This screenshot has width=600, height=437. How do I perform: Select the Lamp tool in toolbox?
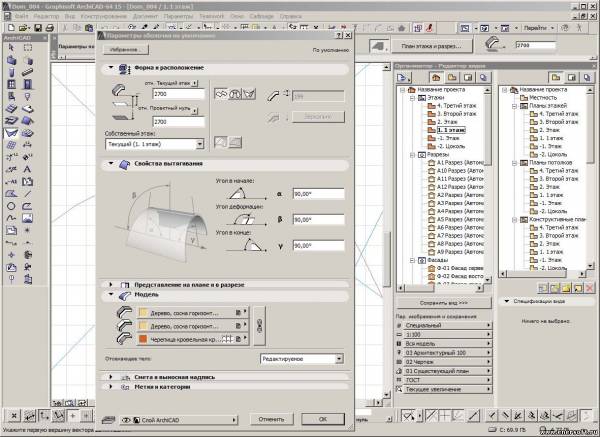pyautogui.click(x=28, y=96)
